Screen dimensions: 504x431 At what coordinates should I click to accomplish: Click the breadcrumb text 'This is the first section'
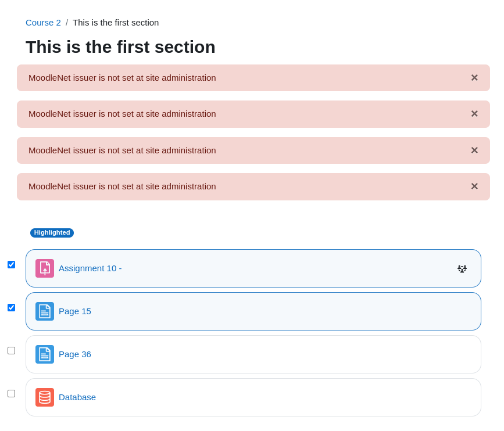pos(116,23)
